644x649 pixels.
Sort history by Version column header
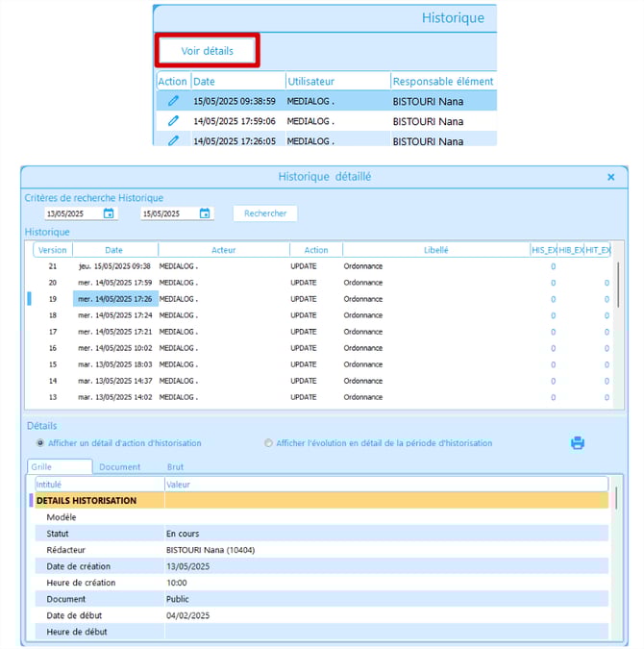53,250
